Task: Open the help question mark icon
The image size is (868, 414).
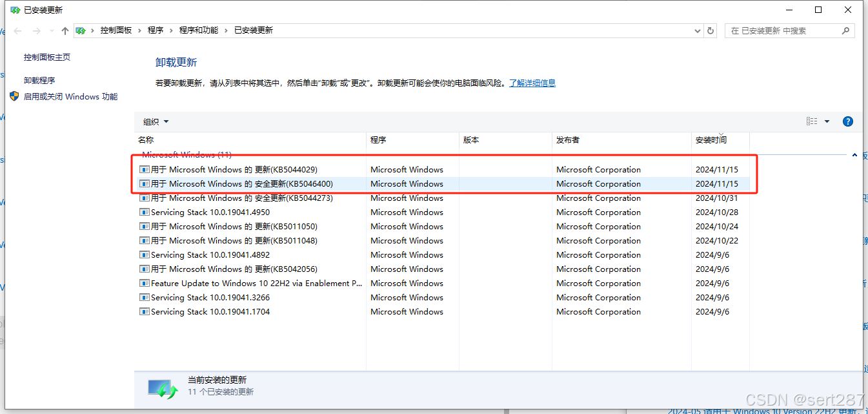Action: (848, 121)
